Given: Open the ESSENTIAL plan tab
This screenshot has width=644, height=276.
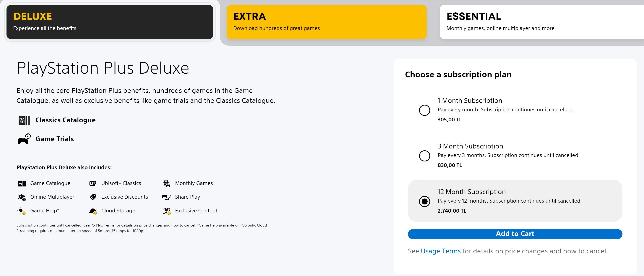Looking at the screenshot, I should point(541,22).
